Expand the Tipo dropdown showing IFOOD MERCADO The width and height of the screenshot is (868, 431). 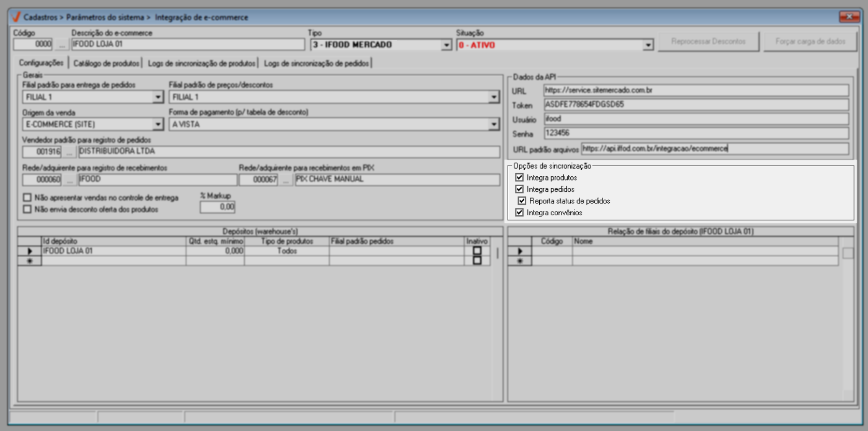(x=446, y=45)
